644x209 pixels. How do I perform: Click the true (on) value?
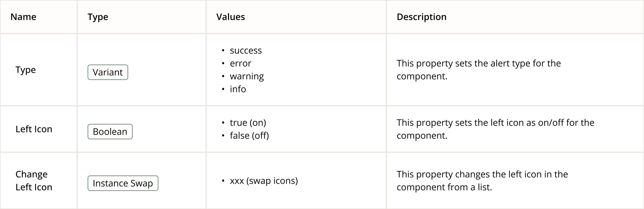click(248, 123)
